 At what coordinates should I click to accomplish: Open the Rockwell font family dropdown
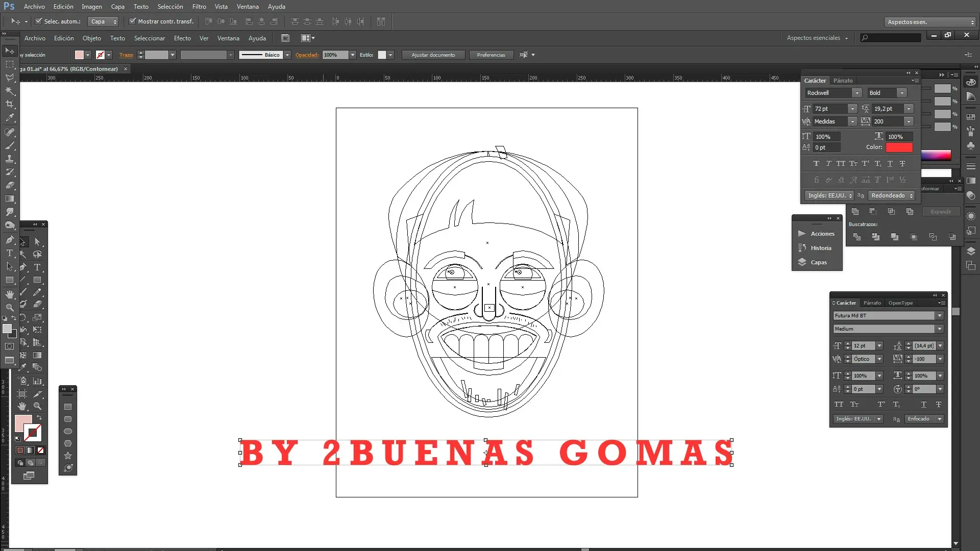(x=857, y=93)
